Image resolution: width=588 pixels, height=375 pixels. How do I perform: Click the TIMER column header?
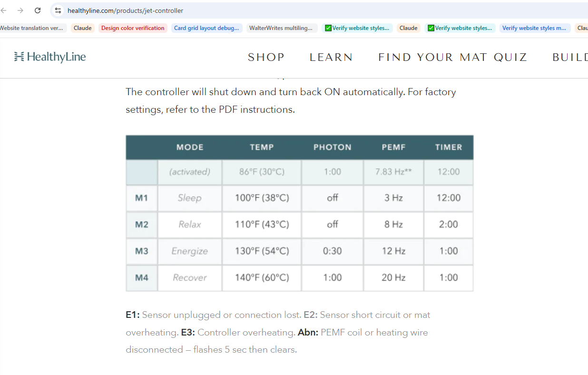pyautogui.click(x=449, y=148)
